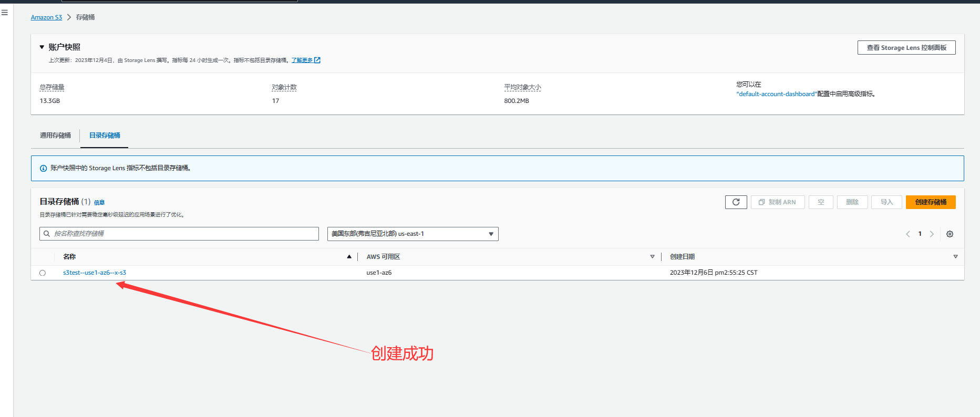Collapse the account snapshot section triangle
This screenshot has width=980, height=417.
tap(42, 47)
